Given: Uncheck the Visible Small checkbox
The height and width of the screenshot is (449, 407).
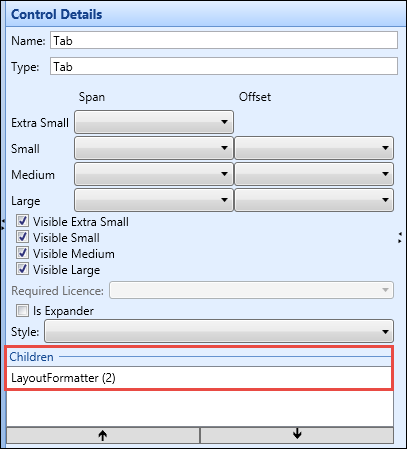Looking at the screenshot, I should [22, 237].
